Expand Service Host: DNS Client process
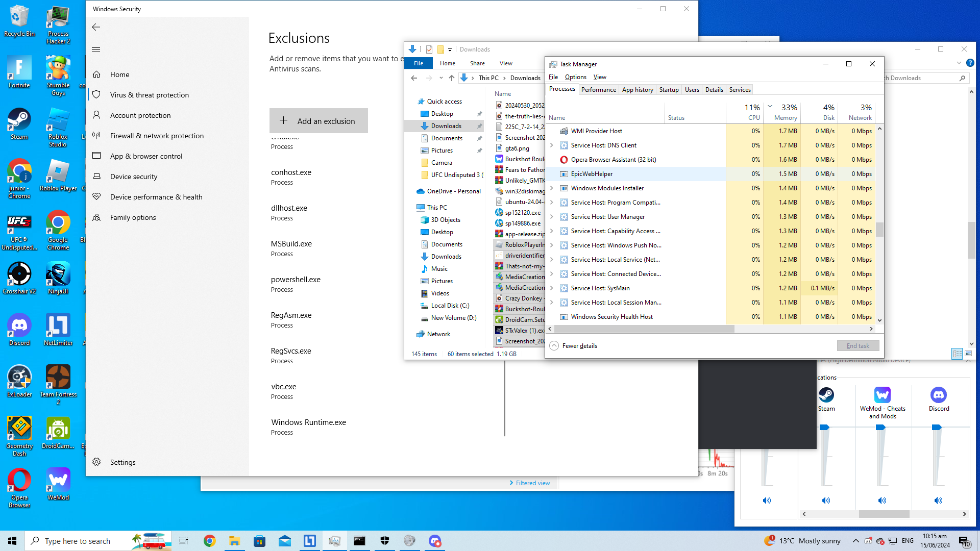This screenshot has height=551, width=980. click(x=552, y=145)
